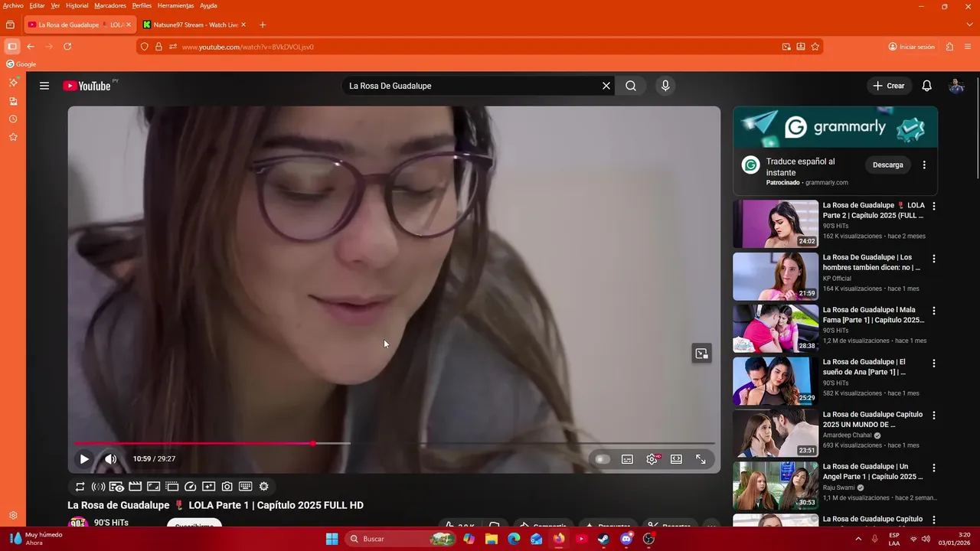
Task: Click the YouTube search field
Action: 471,86
